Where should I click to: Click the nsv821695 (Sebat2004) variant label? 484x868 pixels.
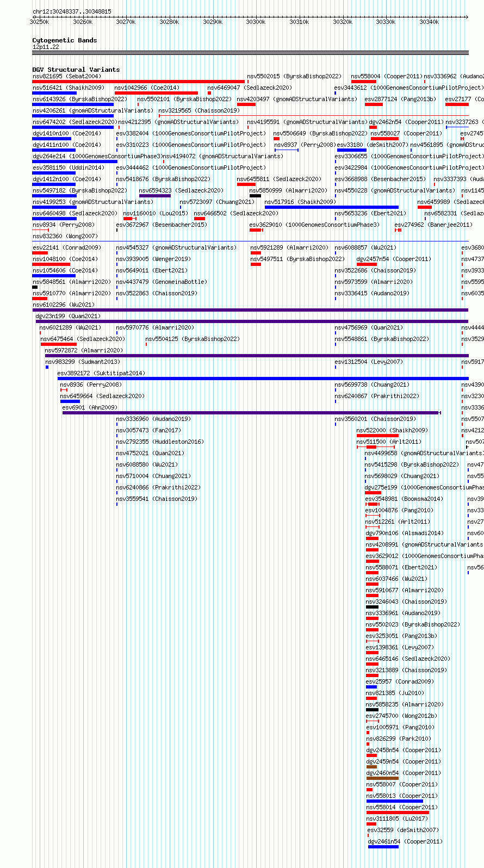(x=67, y=76)
